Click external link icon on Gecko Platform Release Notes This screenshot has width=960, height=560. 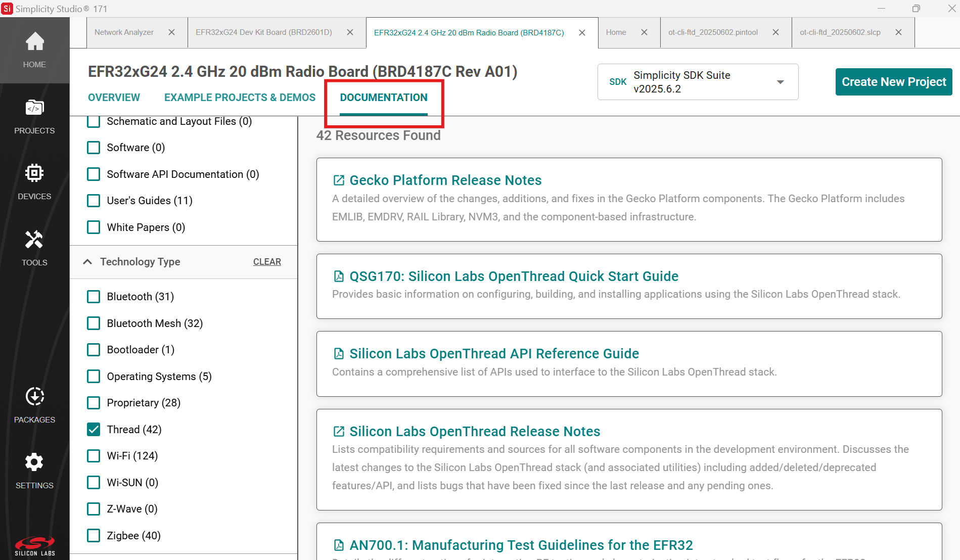point(339,180)
